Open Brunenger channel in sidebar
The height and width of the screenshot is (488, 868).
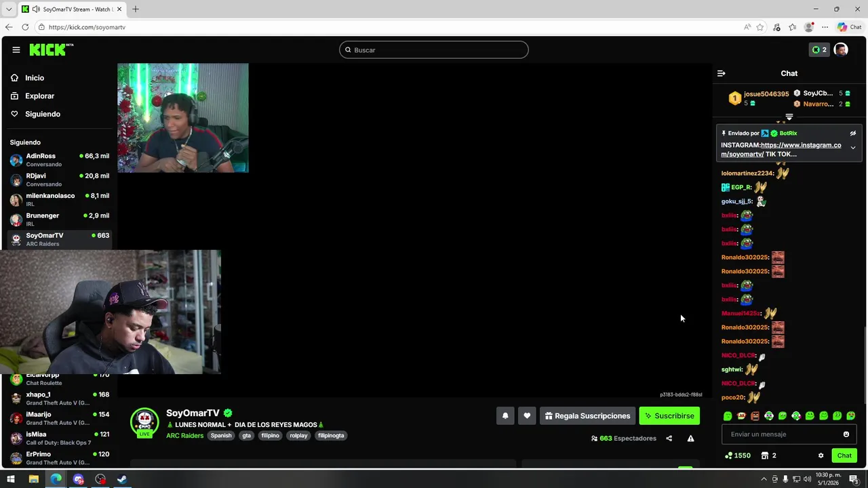click(x=58, y=219)
